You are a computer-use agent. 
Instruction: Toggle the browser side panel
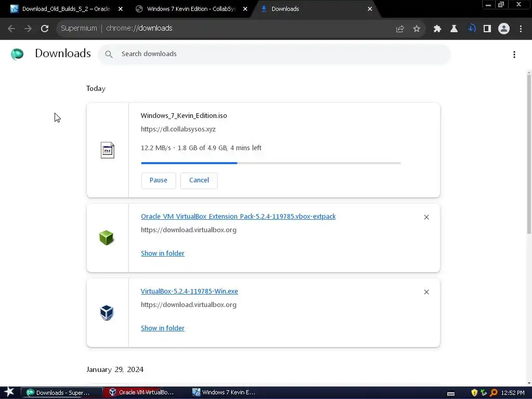[x=487, y=29]
